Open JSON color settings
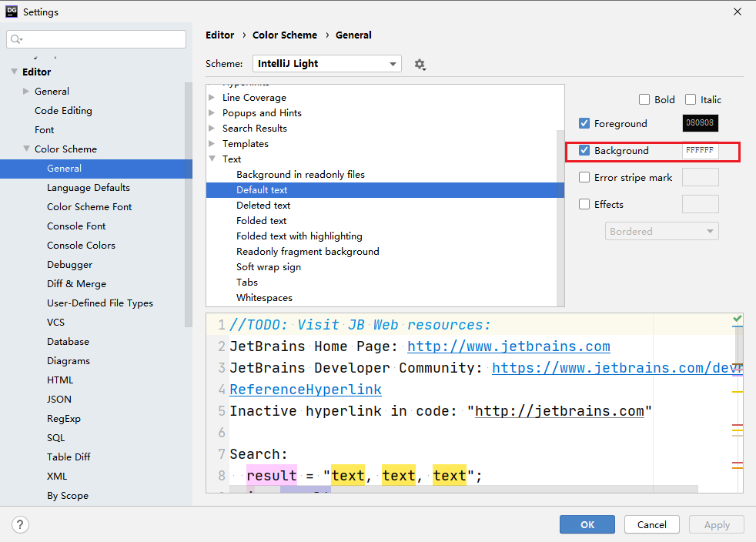Screen dimensions: 756x542 click(x=59, y=400)
